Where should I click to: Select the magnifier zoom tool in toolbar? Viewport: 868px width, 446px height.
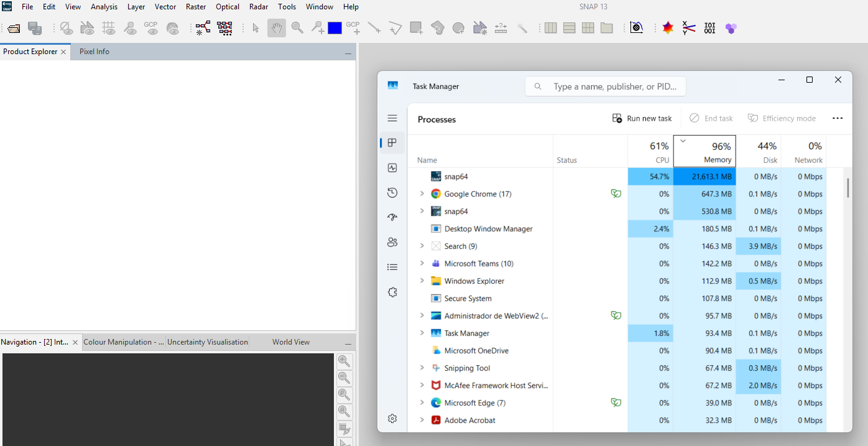pos(297,28)
